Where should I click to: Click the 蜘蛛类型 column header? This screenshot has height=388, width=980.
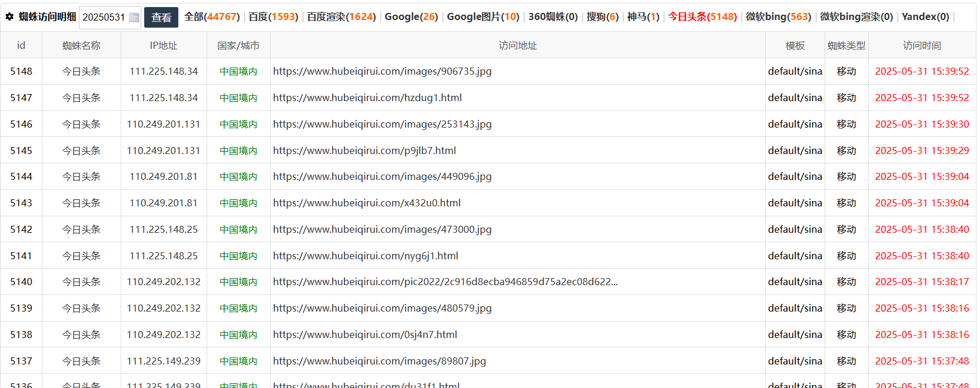point(846,45)
